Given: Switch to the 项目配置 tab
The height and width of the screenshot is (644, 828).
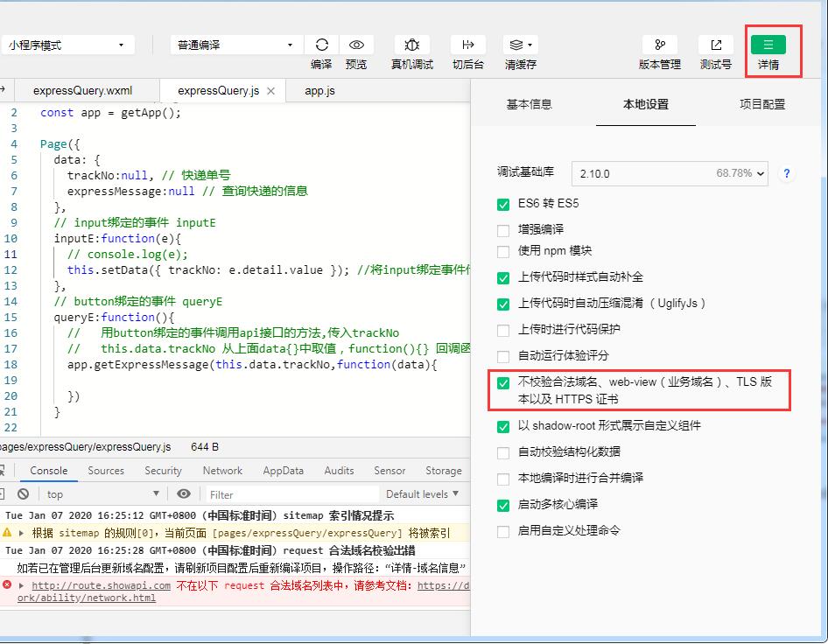Looking at the screenshot, I should coord(762,104).
